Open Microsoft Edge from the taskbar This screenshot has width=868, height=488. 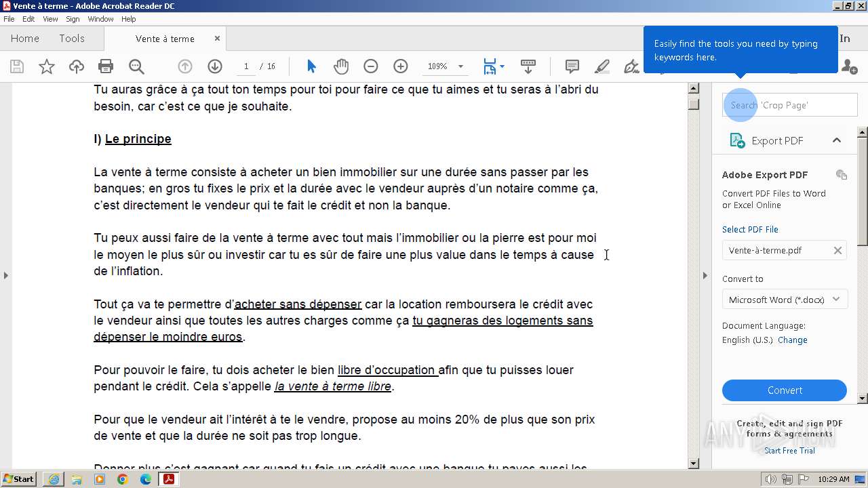point(145,480)
